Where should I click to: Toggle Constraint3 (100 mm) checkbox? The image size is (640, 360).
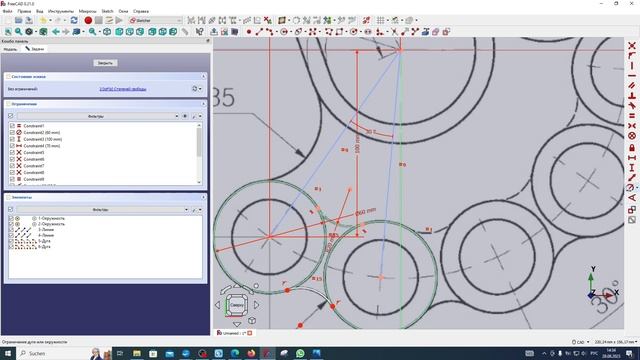12,139
